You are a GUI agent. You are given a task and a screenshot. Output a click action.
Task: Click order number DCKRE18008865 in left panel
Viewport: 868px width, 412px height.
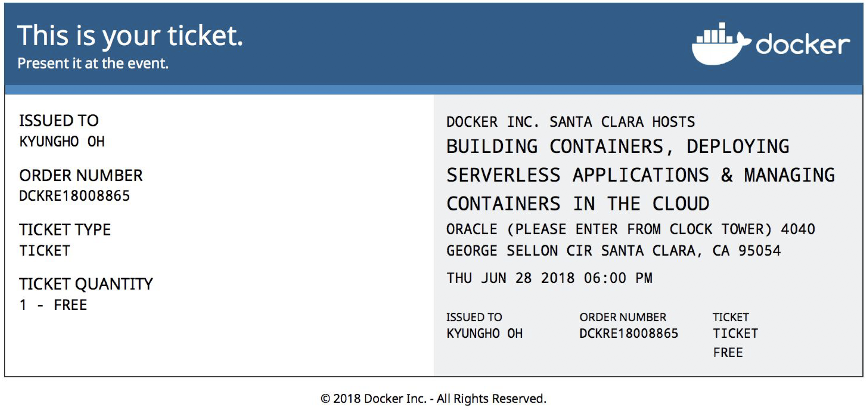(x=74, y=196)
